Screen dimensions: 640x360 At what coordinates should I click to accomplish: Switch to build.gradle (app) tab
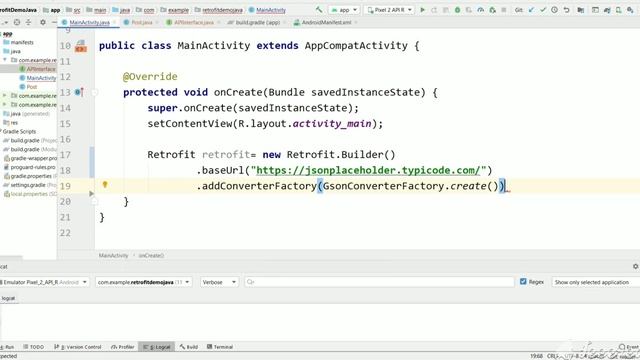257,22
